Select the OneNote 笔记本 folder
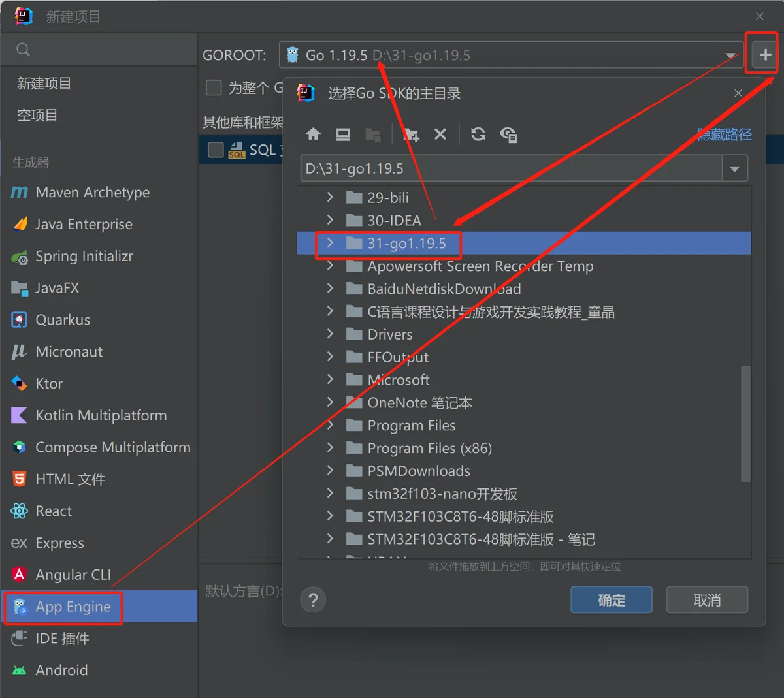The image size is (784, 698). coord(524,402)
